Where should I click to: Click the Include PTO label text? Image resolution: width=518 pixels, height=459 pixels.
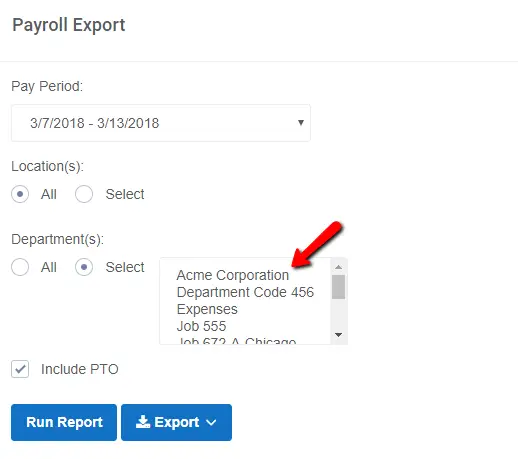(80, 369)
